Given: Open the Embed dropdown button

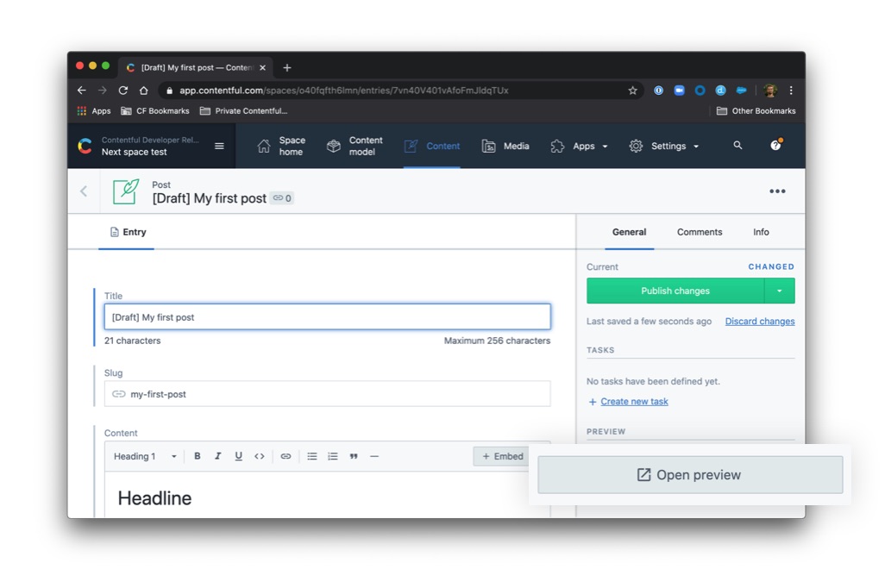Looking at the screenshot, I should 502,456.
